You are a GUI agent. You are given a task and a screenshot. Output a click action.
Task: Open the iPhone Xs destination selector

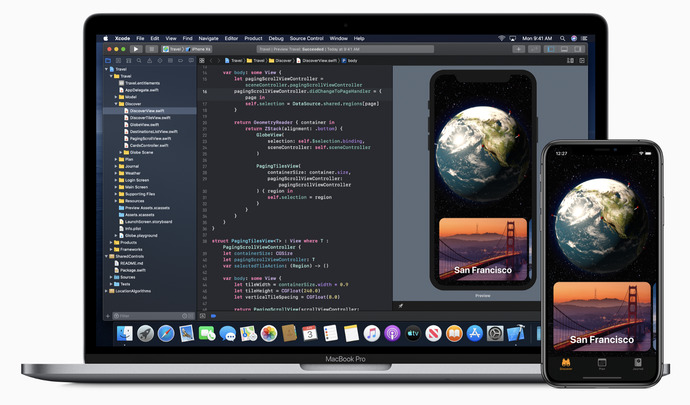click(198, 49)
